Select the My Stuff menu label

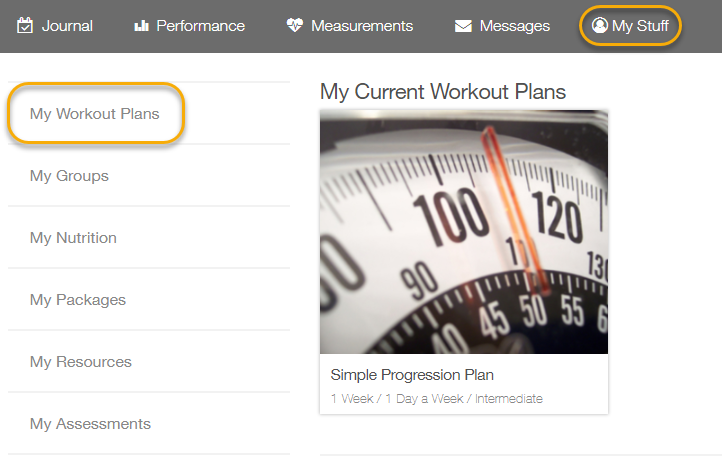640,25
